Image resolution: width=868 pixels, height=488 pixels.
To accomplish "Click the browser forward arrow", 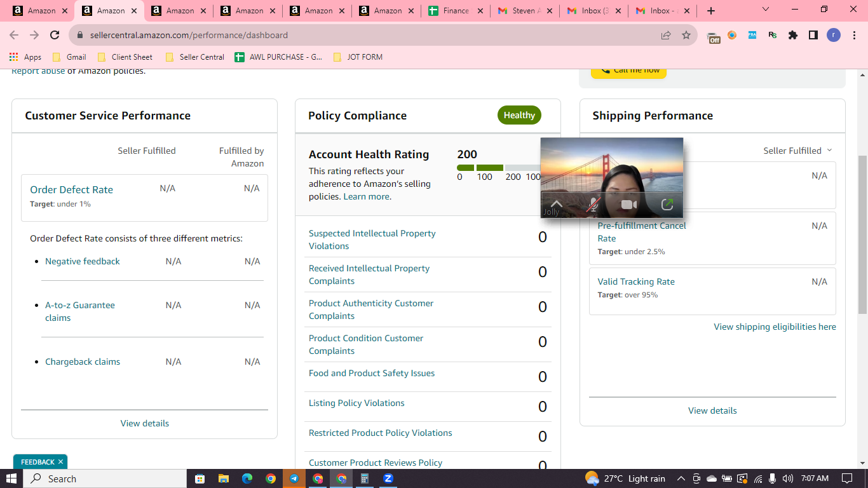I will [x=34, y=35].
